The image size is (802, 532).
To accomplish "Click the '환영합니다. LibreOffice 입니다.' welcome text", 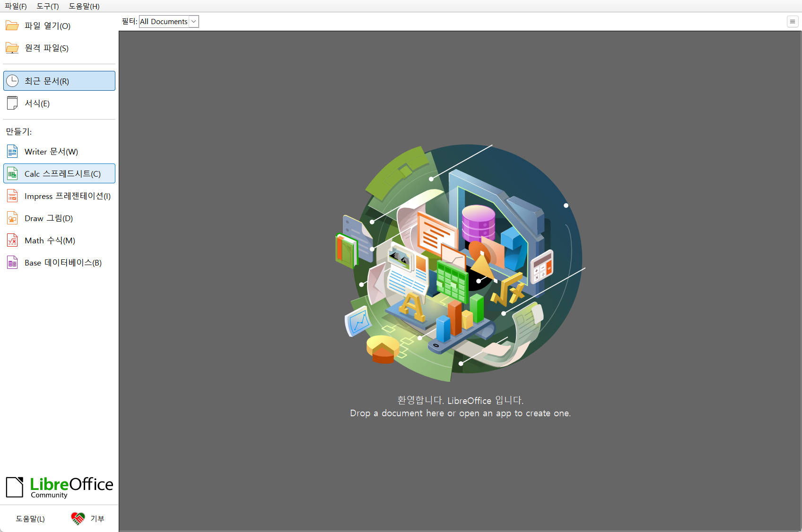I will pos(461,400).
